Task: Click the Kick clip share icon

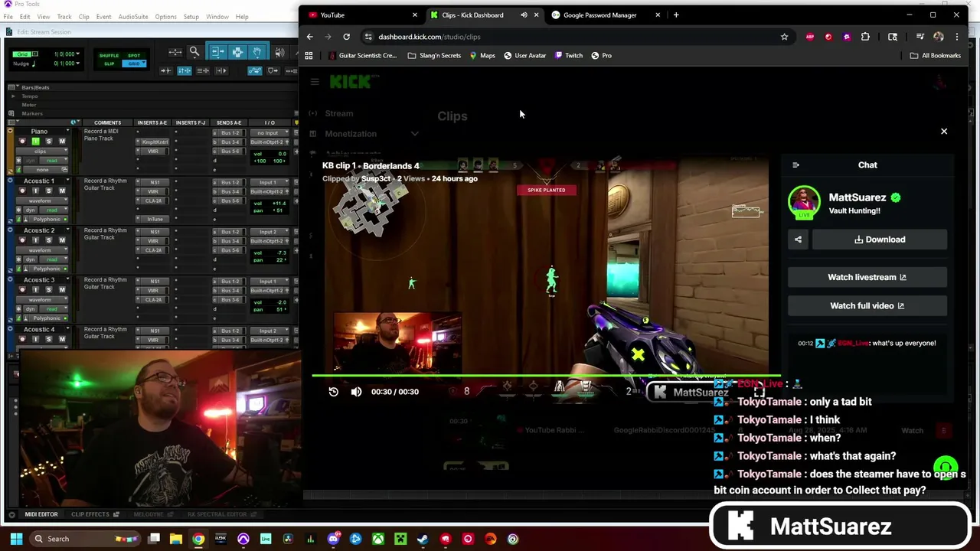Action: (x=798, y=240)
